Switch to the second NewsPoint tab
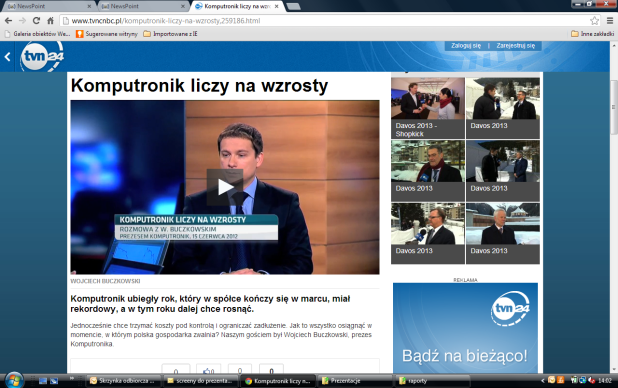The width and height of the screenshot is (618, 388). [x=142, y=6]
